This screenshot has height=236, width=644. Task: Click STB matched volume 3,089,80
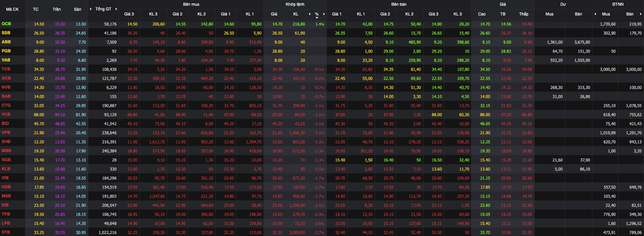[297, 232]
